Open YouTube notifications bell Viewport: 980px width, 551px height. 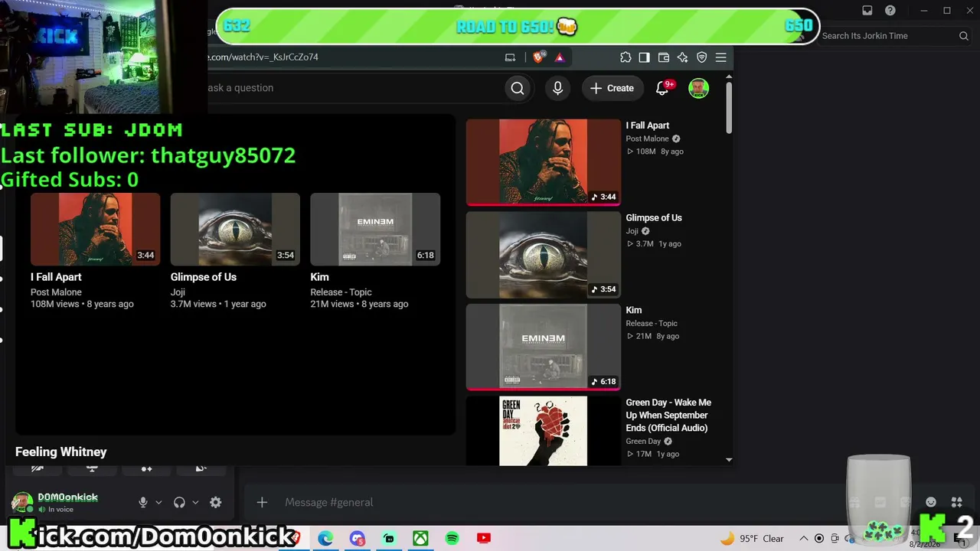coord(663,88)
